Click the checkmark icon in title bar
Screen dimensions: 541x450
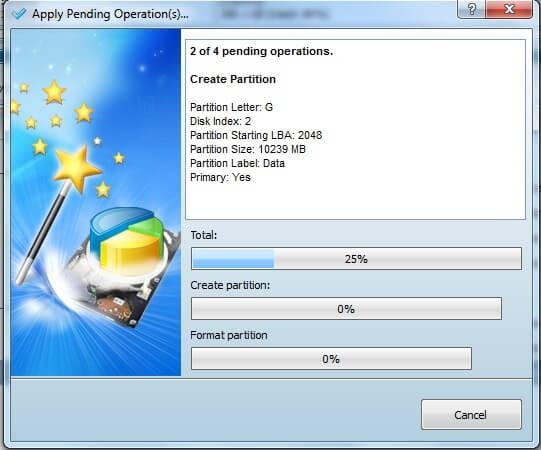click(x=19, y=14)
